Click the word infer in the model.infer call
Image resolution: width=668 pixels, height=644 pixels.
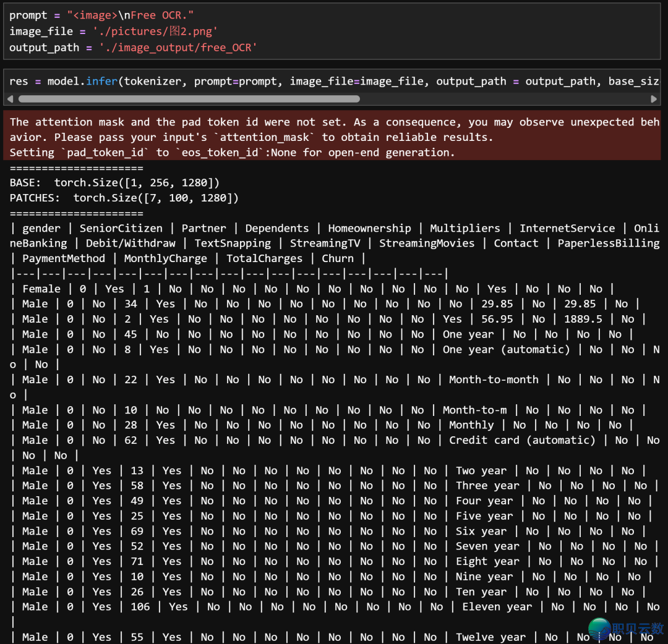pos(101,82)
